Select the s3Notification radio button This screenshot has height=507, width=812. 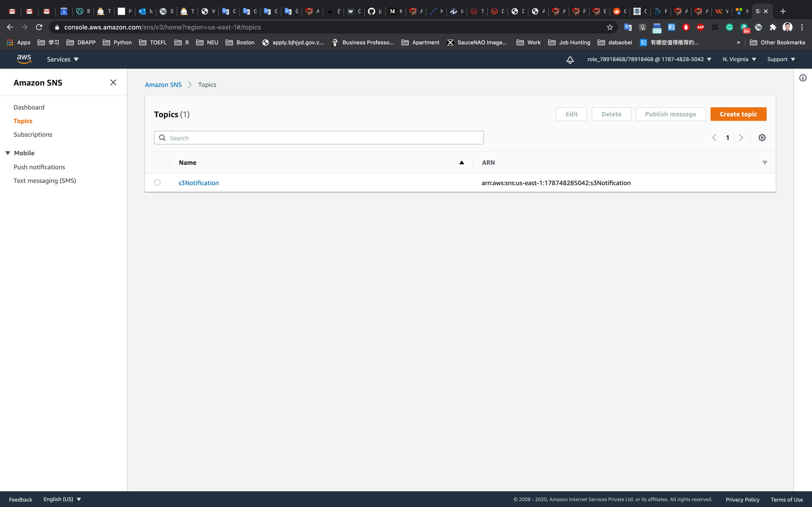tap(157, 182)
